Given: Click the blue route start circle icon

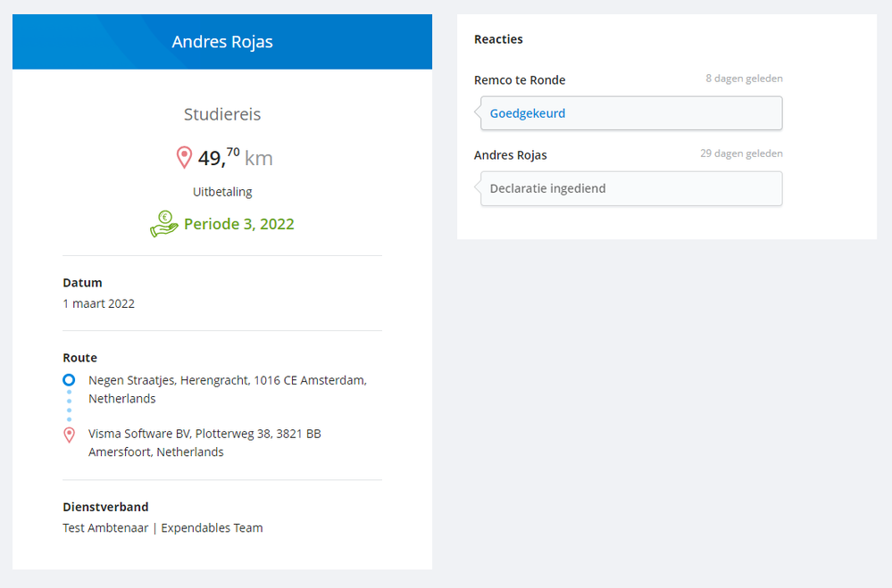Looking at the screenshot, I should tap(69, 380).
